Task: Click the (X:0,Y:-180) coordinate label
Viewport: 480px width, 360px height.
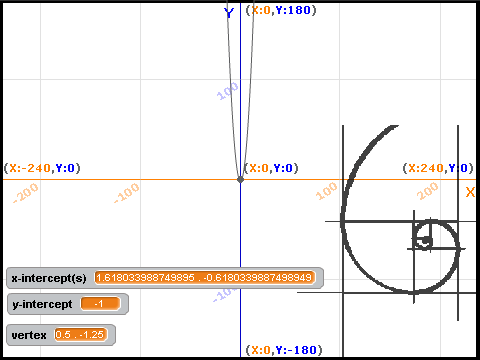Action: click(284, 350)
